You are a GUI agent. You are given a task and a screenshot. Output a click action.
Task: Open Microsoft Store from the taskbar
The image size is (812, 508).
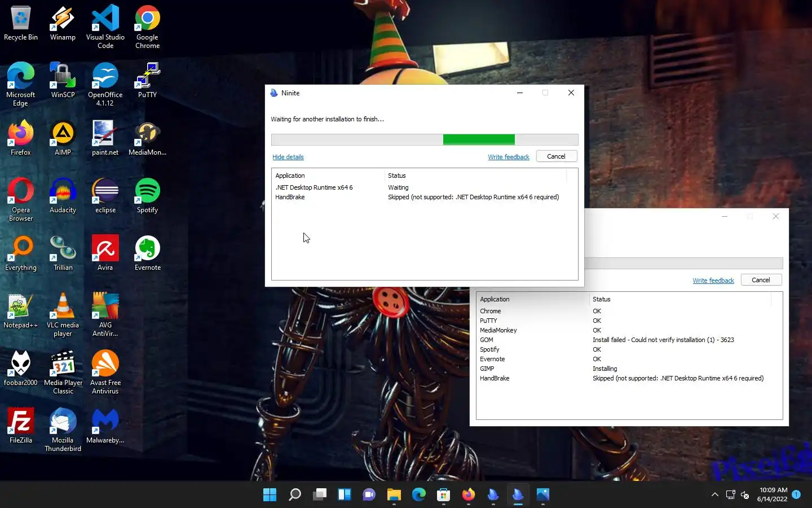point(444,495)
